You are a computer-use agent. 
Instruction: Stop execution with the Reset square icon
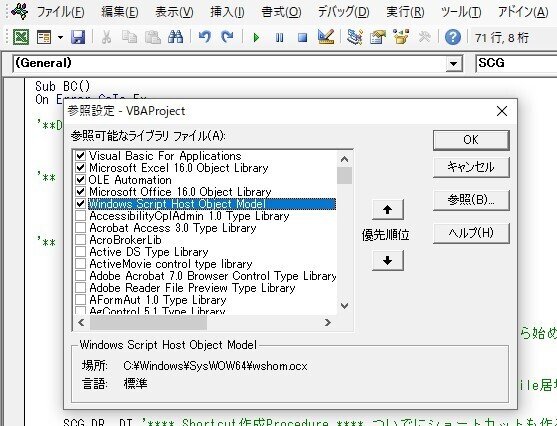pos(302,37)
